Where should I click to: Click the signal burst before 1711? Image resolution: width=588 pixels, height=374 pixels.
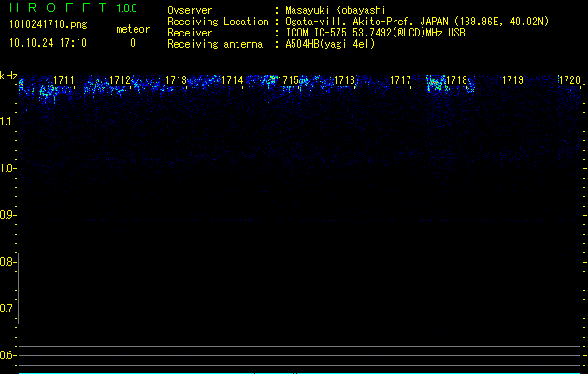tap(48, 92)
